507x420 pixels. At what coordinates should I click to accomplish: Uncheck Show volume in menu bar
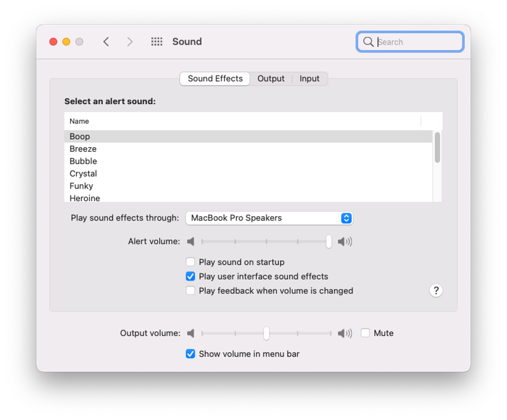[x=190, y=353]
